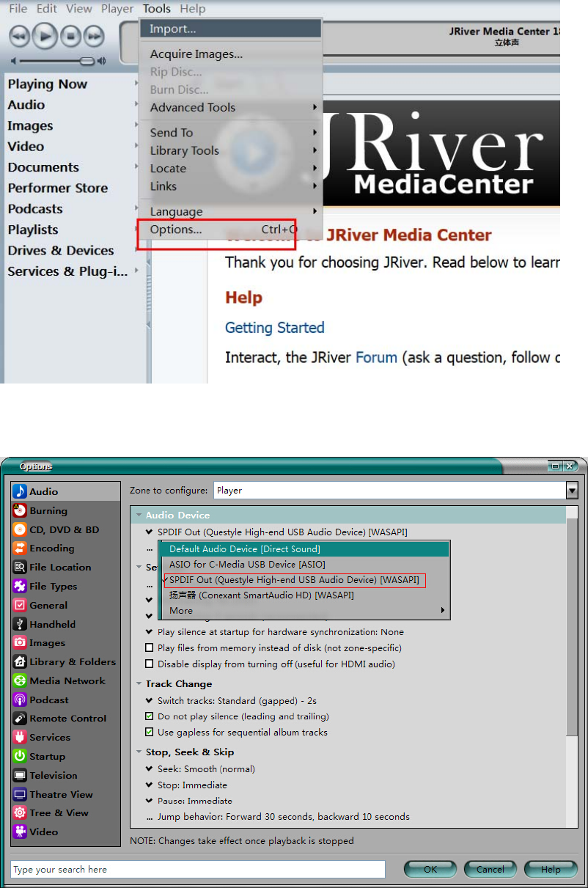Select the Images options icon

(x=20, y=642)
